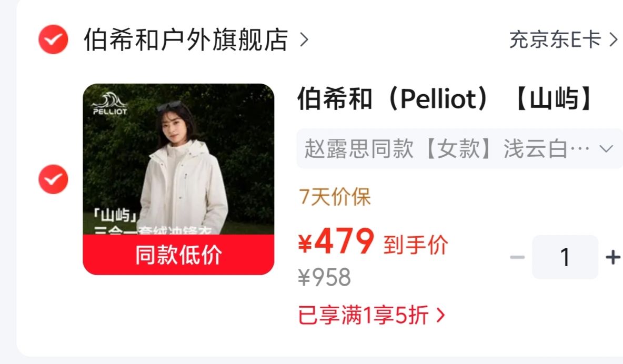Tap the red chevron after 满1享5折
623x364 pixels.
click(440, 316)
